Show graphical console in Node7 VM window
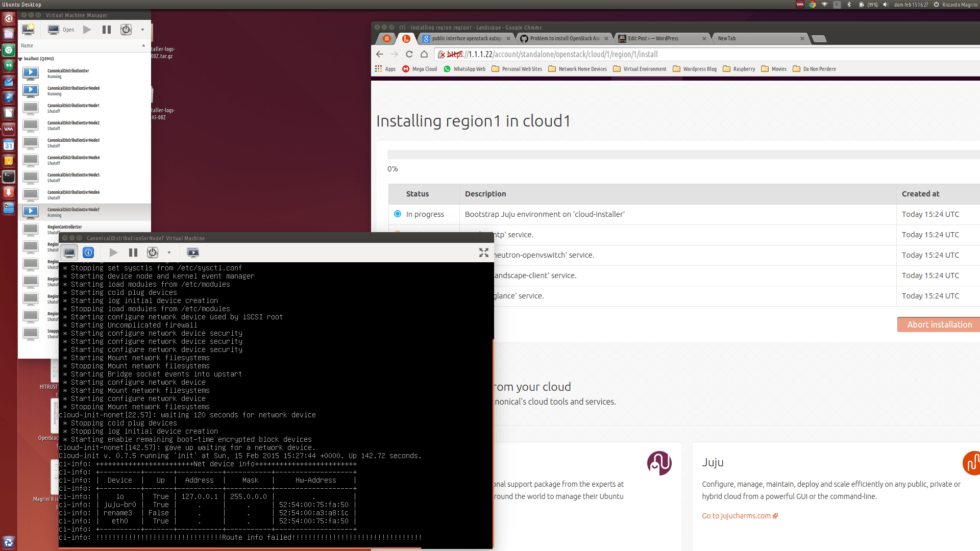The image size is (980, 551). tap(69, 253)
